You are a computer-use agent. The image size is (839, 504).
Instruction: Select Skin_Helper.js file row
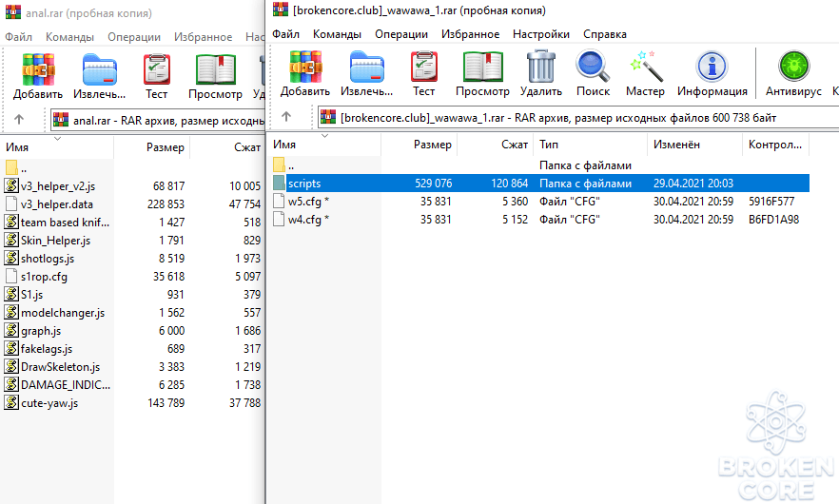(132, 241)
